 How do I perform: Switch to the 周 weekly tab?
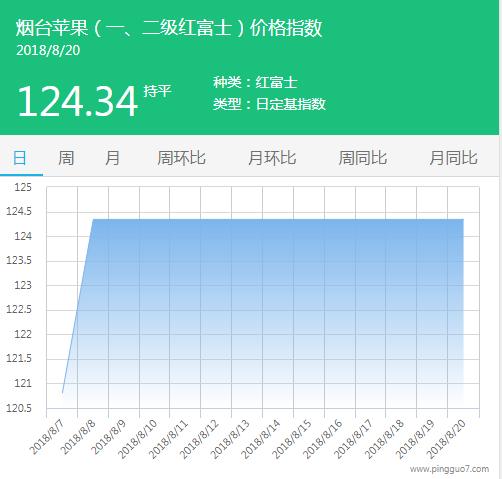coord(66,158)
